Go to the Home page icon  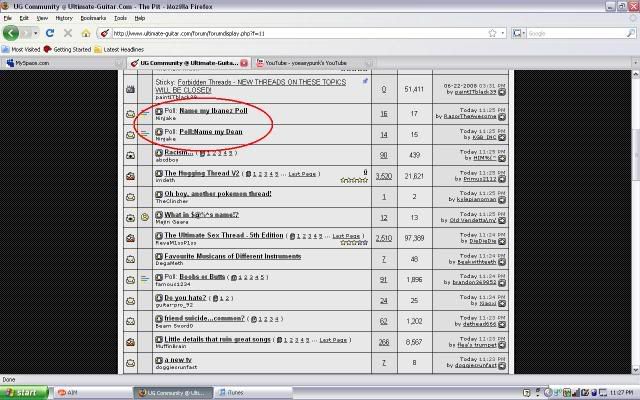click(x=86, y=33)
